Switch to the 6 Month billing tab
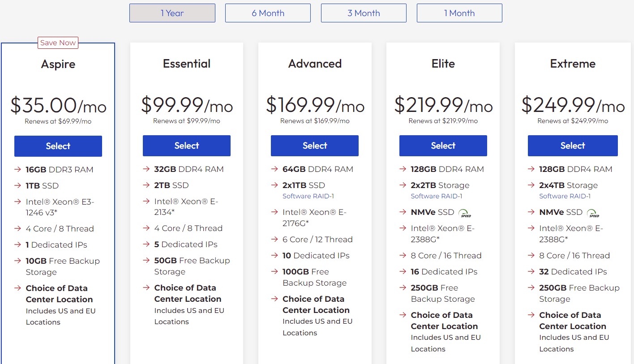This screenshot has width=634, height=364. pyautogui.click(x=268, y=13)
